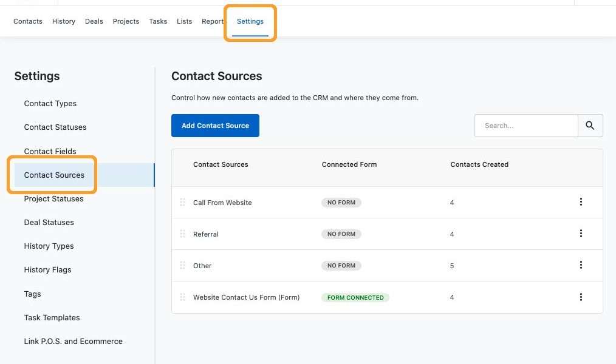Open Deal Statuses settings
The height and width of the screenshot is (364, 616).
[x=49, y=223]
